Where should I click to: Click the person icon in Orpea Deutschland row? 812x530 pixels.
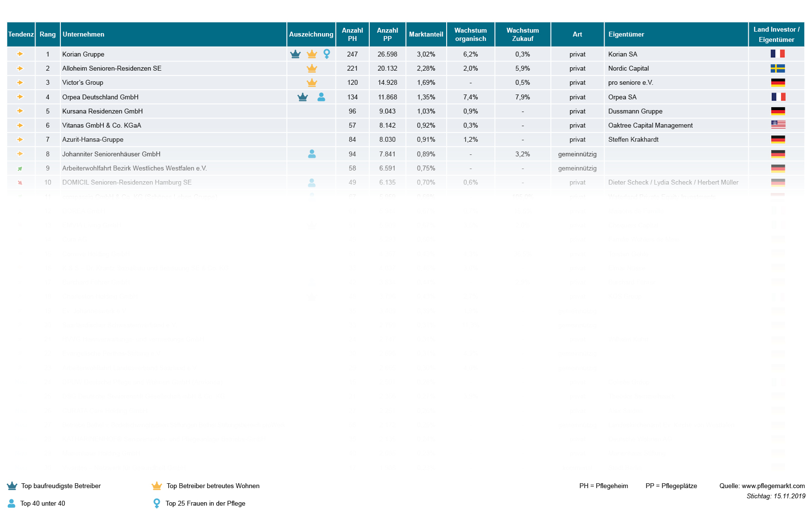coord(321,97)
